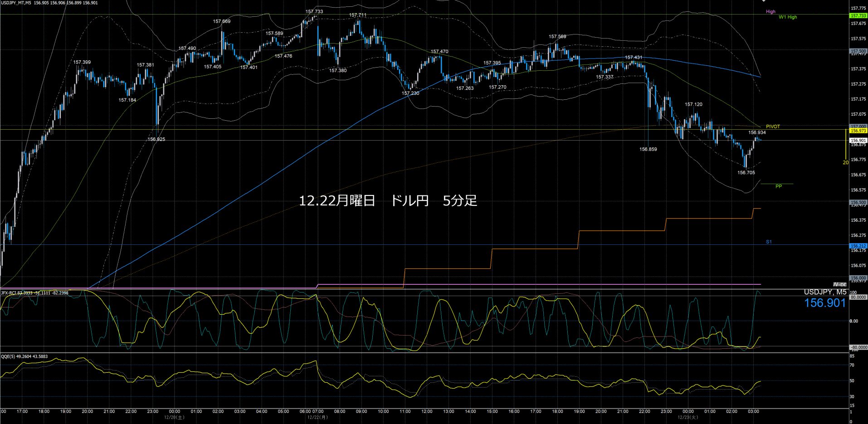
Task: Click the 157.733 high price annotation
Action: click(314, 12)
